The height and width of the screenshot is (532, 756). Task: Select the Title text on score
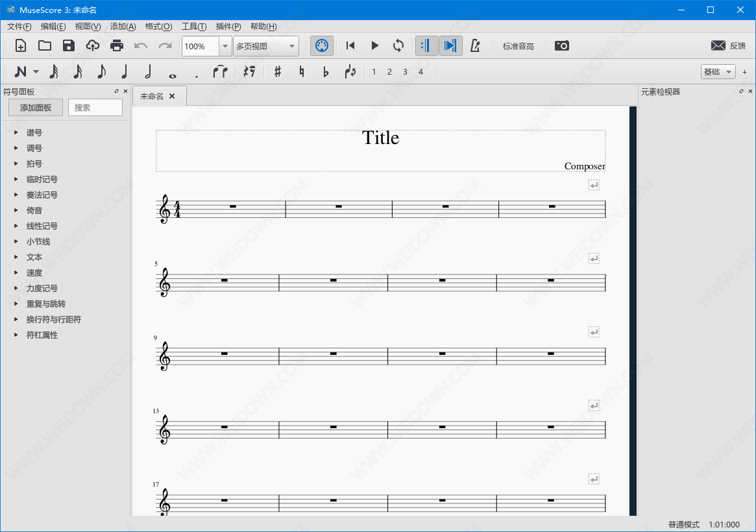[x=380, y=138]
